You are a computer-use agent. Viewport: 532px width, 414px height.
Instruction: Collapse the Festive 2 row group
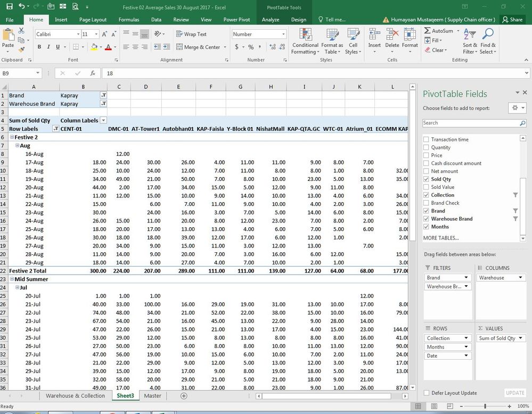[x=11, y=137]
